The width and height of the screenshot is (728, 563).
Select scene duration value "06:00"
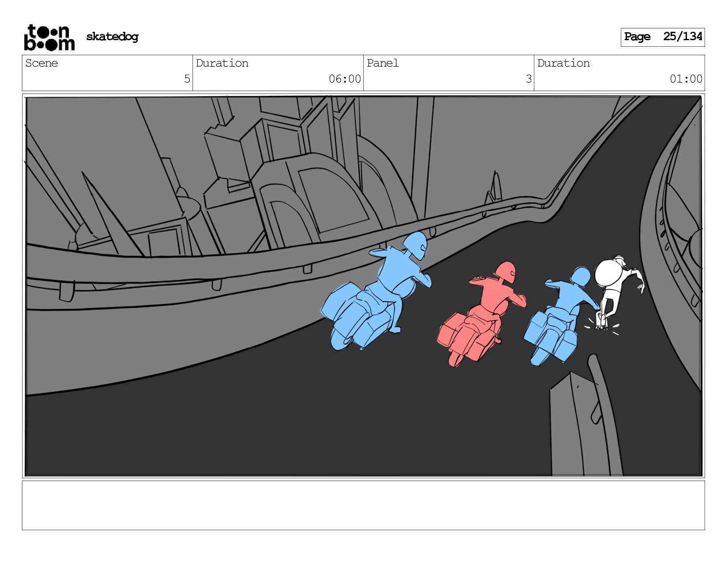345,79
